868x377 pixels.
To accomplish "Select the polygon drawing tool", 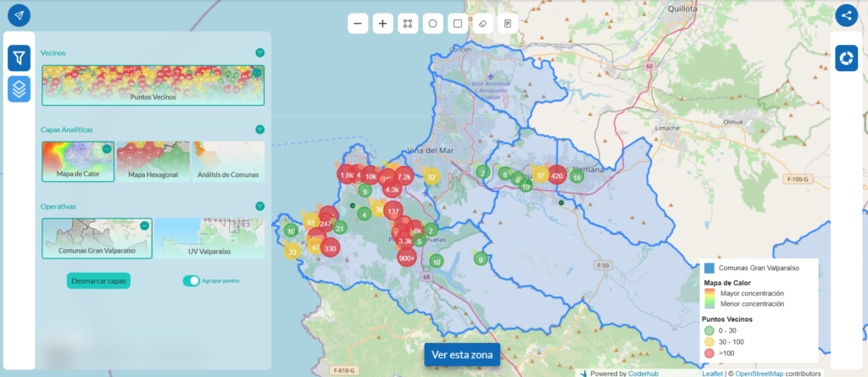I will click(408, 24).
